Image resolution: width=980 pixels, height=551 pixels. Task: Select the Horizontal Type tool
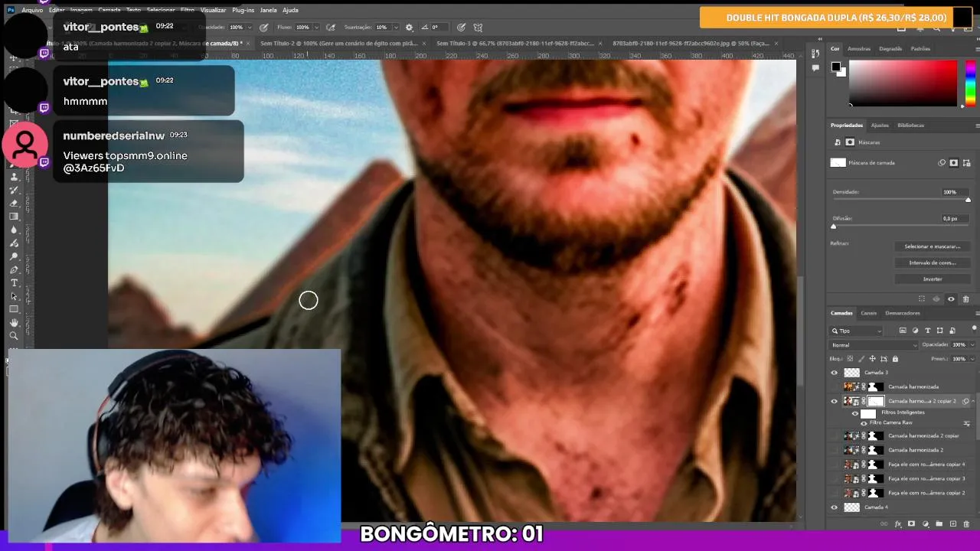point(13,282)
